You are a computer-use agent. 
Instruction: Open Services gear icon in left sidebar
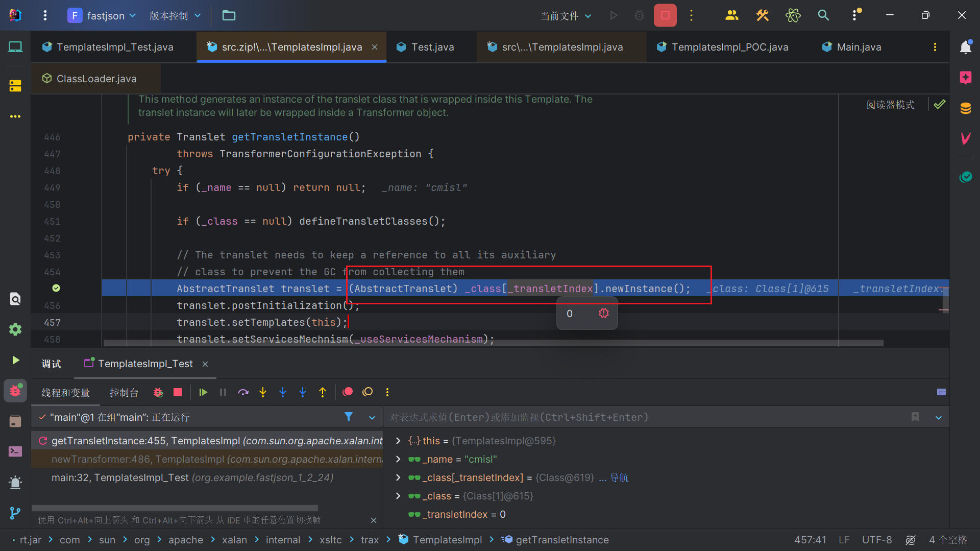point(15,329)
